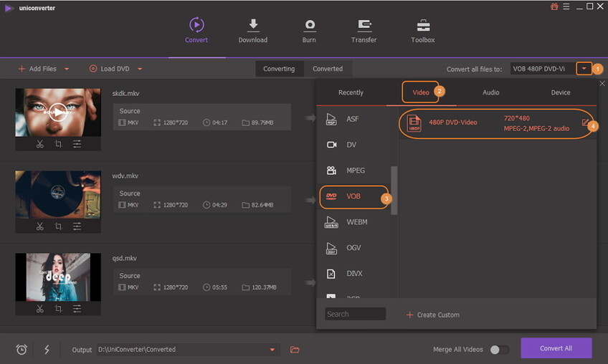608x364 pixels.
Task: Trim qsd.mkv with the scissors icon
Action: click(40, 309)
